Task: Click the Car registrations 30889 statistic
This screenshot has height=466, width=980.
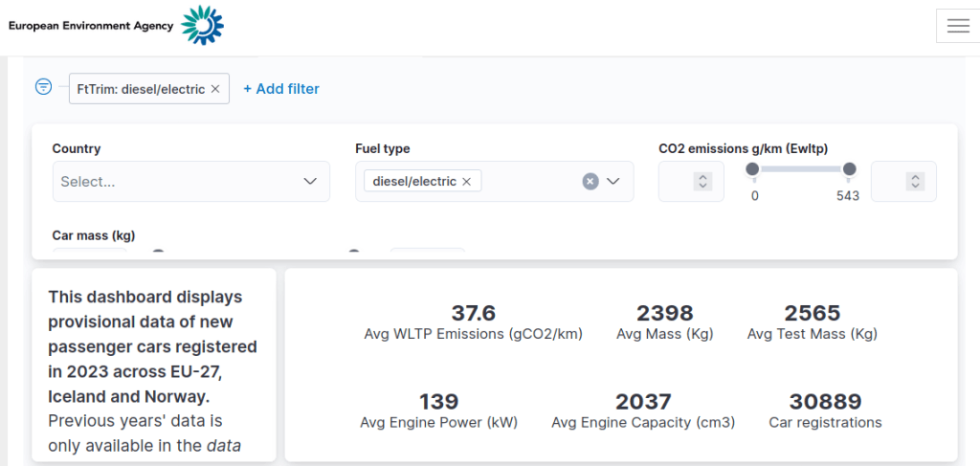Action: 825,411
